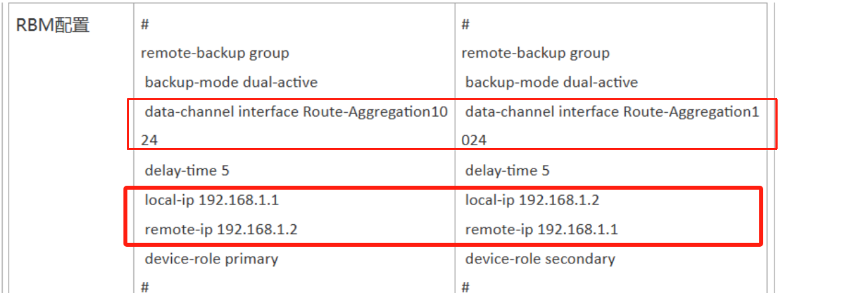
Task: Click the RBM配置 row header
Action: 53,25
